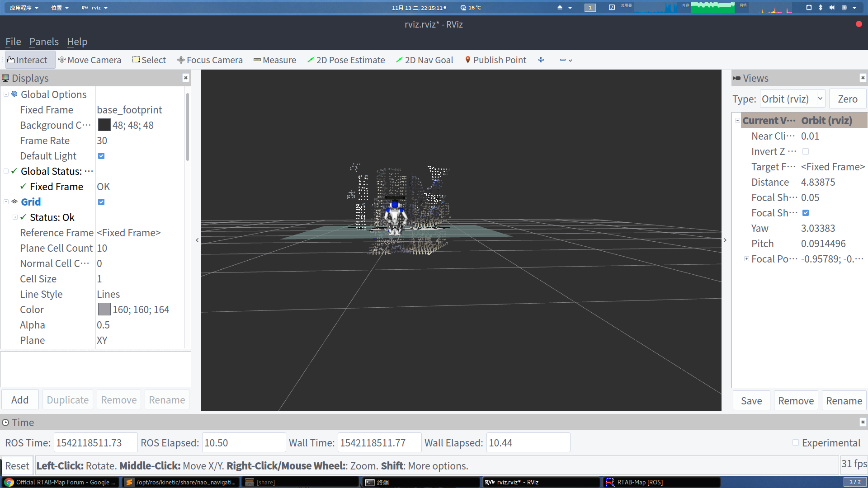The height and width of the screenshot is (488, 868).
Task: Pick the Measure tool
Action: [274, 60]
